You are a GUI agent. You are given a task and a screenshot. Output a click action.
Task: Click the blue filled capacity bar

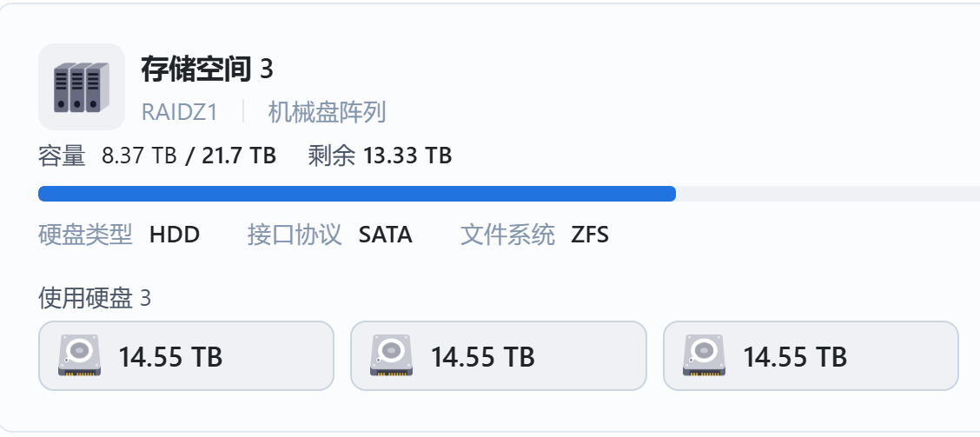356,194
